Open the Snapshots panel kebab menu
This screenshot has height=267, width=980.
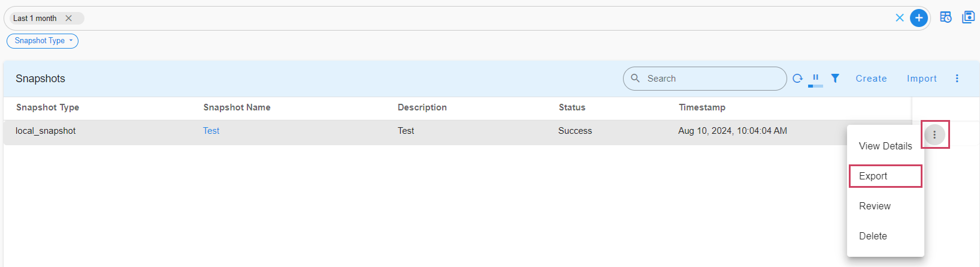(x=957, y=79)
